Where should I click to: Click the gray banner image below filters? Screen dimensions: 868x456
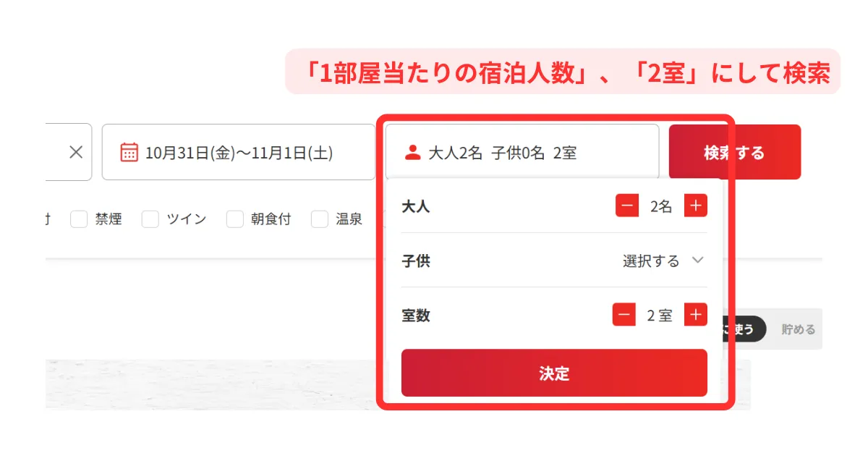[x=210, y=384]
